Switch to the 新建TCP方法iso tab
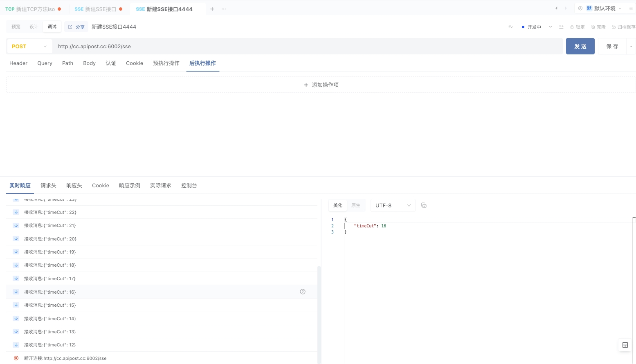Viewport: 636px width, 364px height. [x=33, y=9]
